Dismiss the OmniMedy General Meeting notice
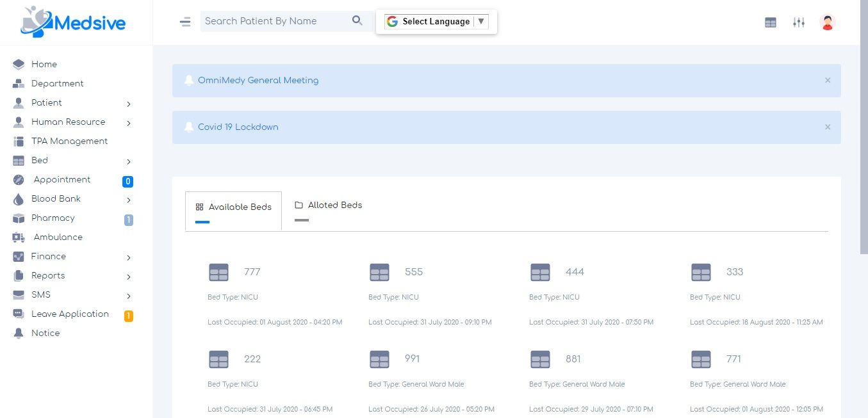This screenshot has width=868, height=418. pyautogui.click(x=828, y=81)
